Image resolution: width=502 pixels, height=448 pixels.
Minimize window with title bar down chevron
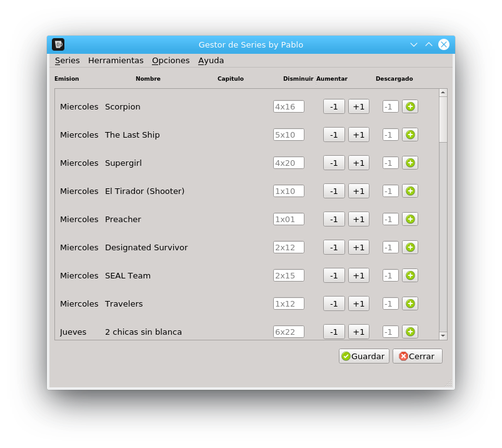(x=414, y=44)
